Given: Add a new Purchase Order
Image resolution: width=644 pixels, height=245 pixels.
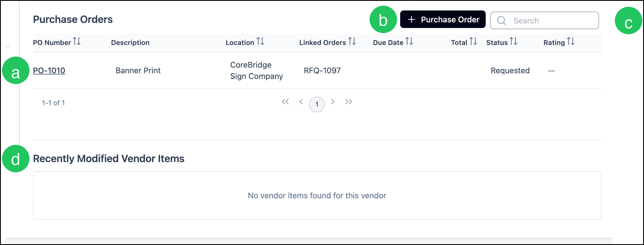Looking at the screenshot, I should [x=443, y=20].
